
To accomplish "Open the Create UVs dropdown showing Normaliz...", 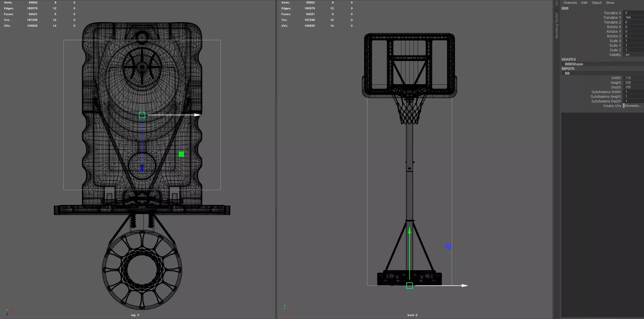I will pyautogui.click(x=633, y=106).
